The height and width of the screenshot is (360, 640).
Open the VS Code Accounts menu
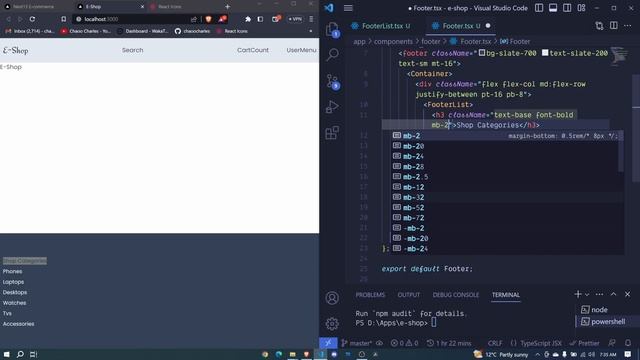[x=332, y=298]
